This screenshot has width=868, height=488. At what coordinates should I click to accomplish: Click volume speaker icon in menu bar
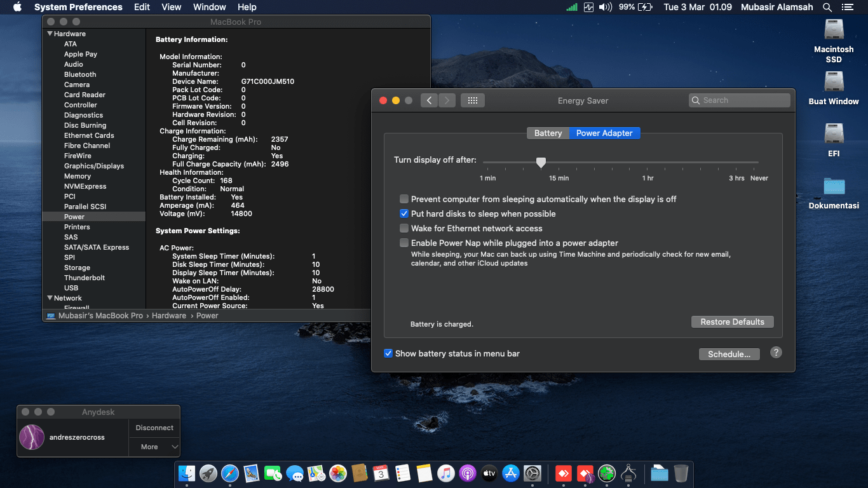pos(606,7)
